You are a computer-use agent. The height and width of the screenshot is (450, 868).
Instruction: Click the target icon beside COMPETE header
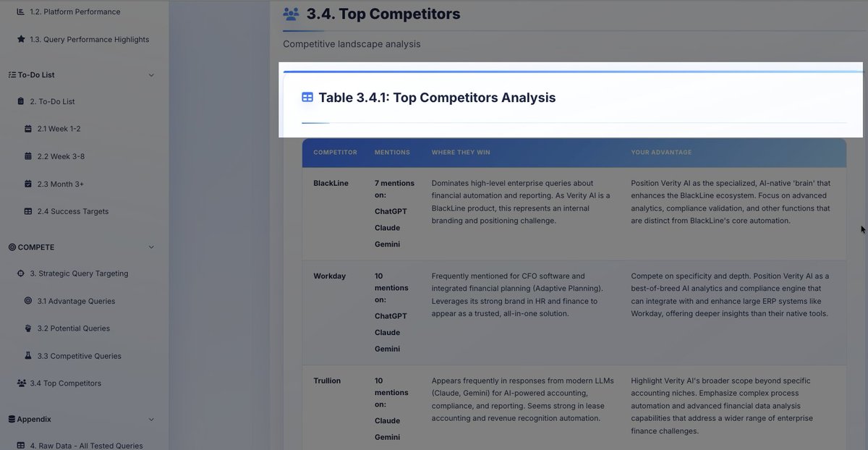coord(12,247)
